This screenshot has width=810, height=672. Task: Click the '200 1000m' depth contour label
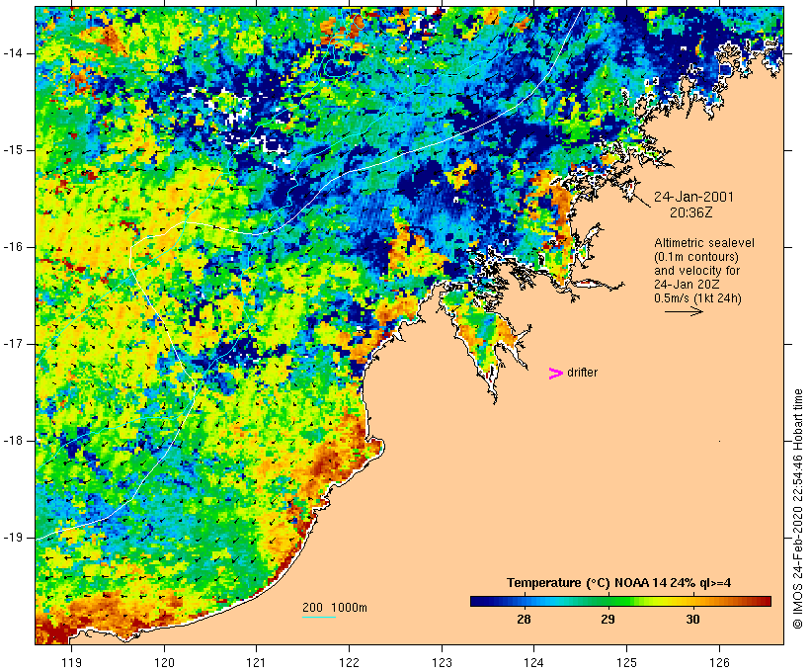[335, 608]
